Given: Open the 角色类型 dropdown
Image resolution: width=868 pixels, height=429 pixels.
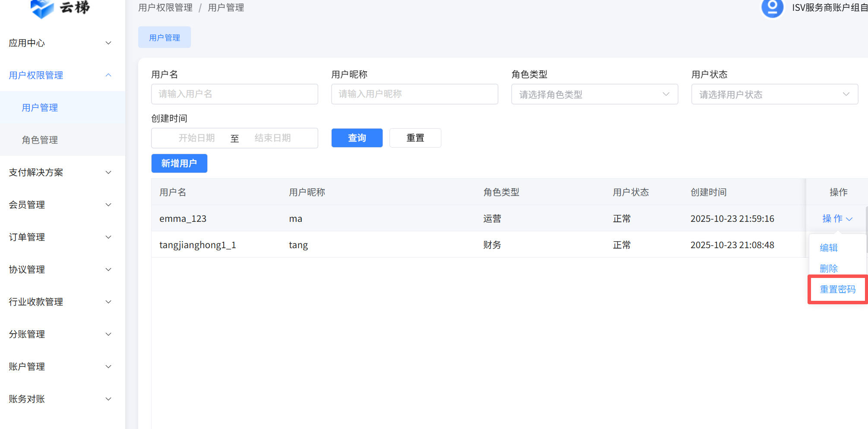Looking at the screenshot, I should pyautogui.click(x=594, y=95).
